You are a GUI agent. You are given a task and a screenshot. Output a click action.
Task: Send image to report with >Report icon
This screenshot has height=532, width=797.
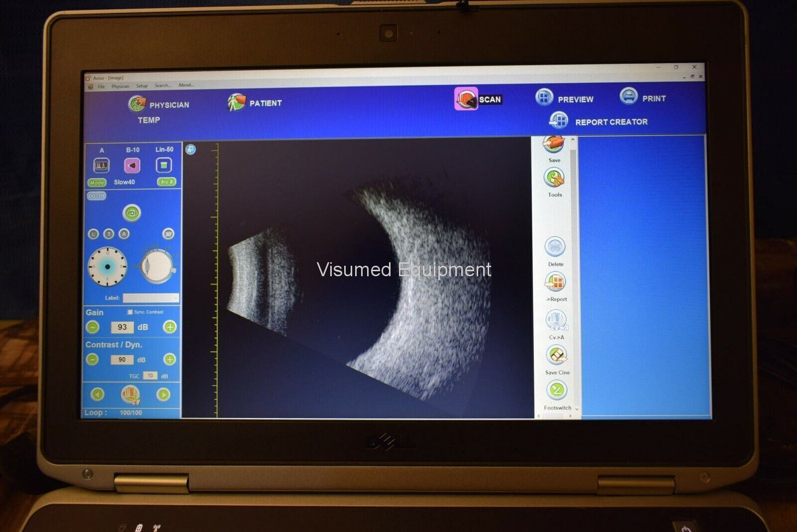[x=555, y=283]
